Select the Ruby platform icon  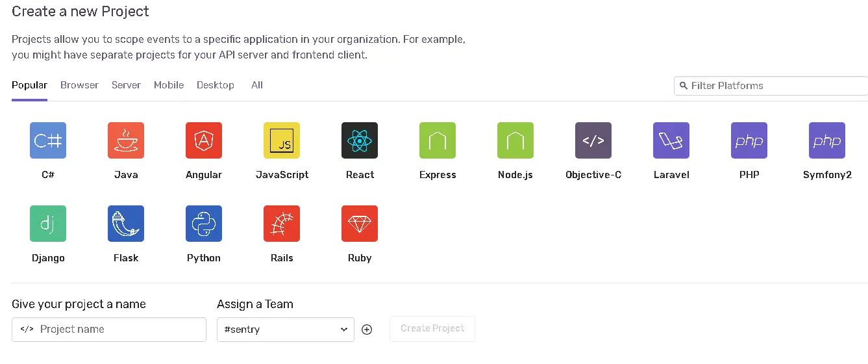pos(360,224)
